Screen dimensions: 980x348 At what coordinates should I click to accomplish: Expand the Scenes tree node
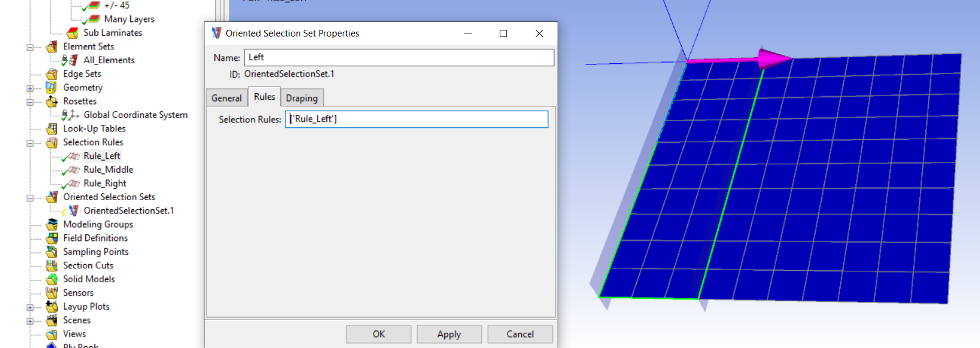[x=30, y=321]
